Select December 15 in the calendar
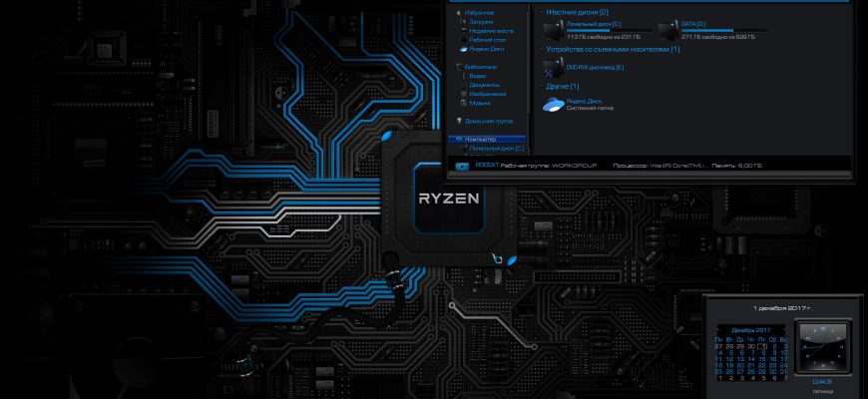868x399 pixels. (762, 359)
